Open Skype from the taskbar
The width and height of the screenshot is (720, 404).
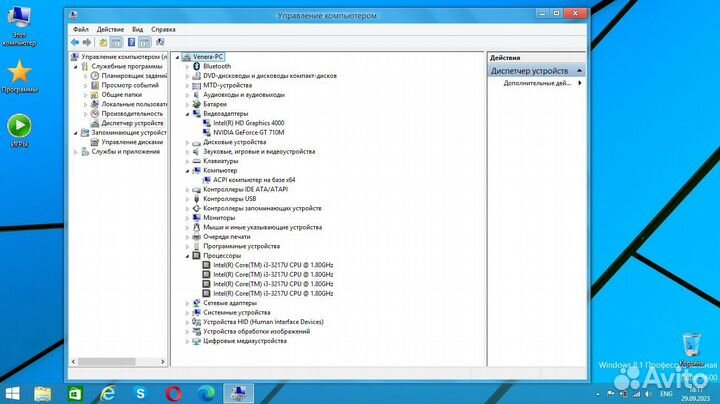pyautogui.click(x=140, y=393)
